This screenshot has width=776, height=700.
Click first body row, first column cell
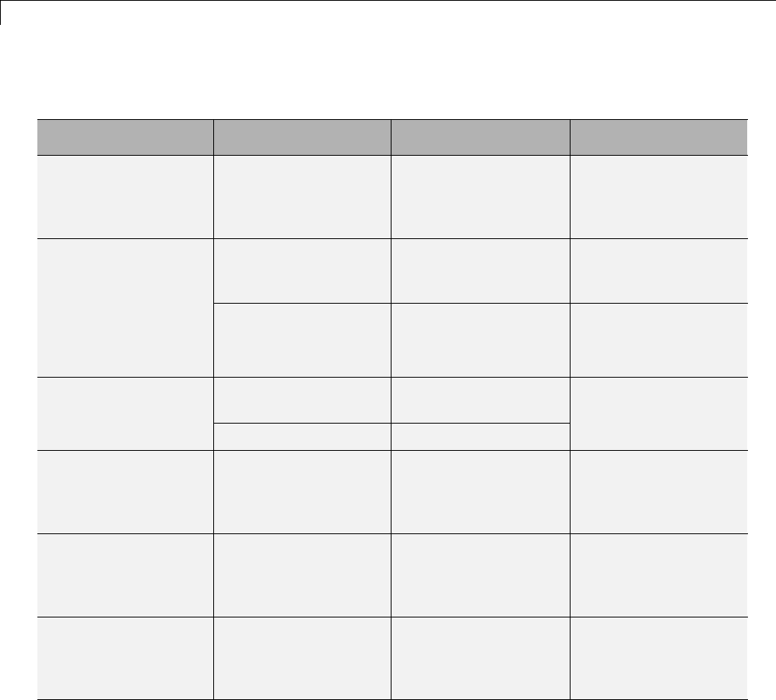coord(125,197)
